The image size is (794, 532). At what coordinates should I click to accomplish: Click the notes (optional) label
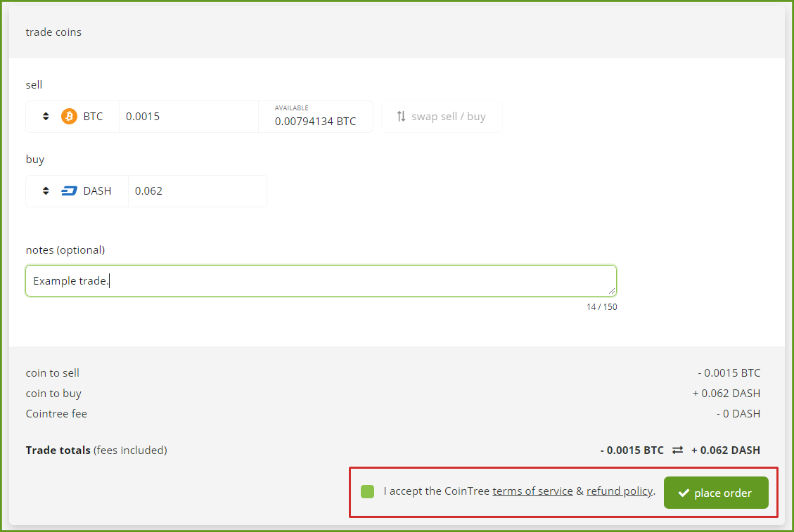coord(65,250)
